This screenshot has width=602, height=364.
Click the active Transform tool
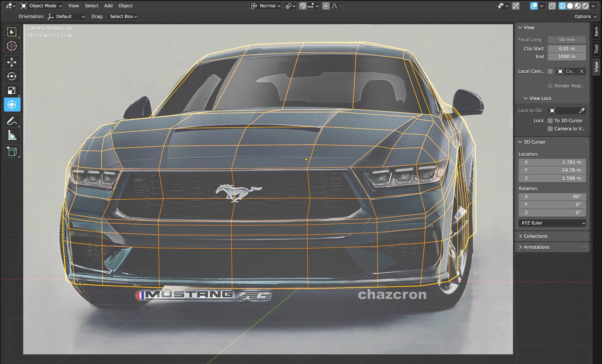(x=12, y=105)
